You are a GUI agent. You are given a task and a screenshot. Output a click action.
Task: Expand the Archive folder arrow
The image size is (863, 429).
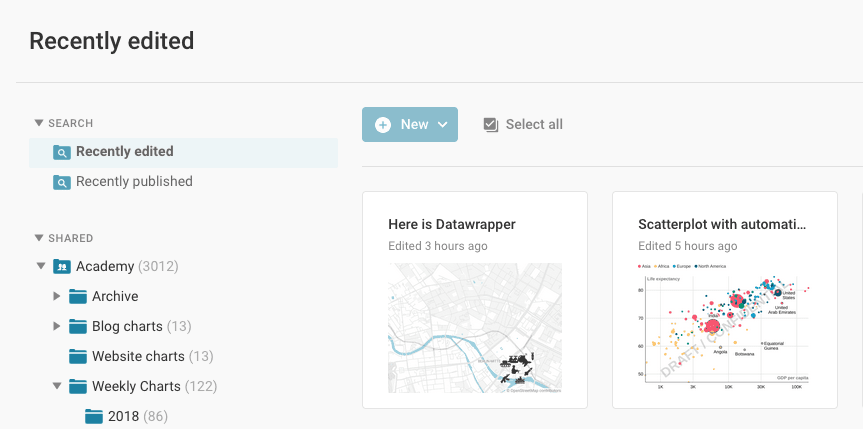tap(57, 296)
